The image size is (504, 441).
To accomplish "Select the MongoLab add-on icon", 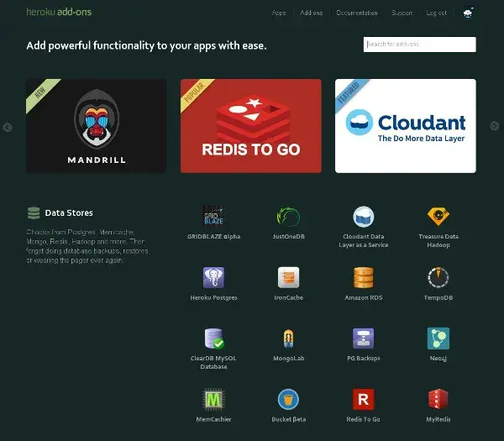I will (288, 339).
